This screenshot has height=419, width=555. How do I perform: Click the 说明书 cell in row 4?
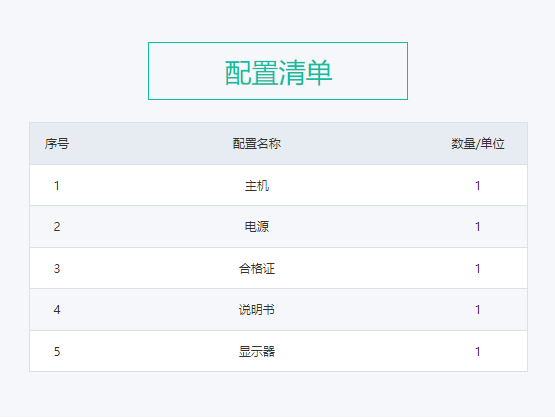(257, 310)
